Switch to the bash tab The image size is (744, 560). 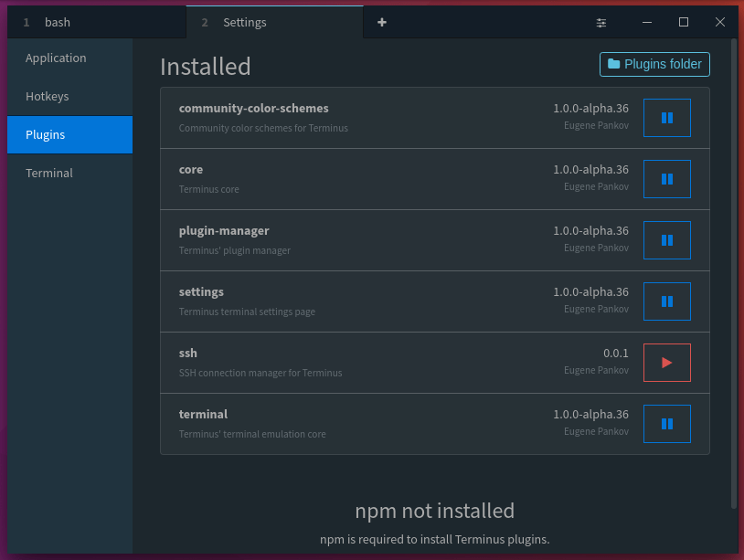pyautogui.click(x=91, y=22)
